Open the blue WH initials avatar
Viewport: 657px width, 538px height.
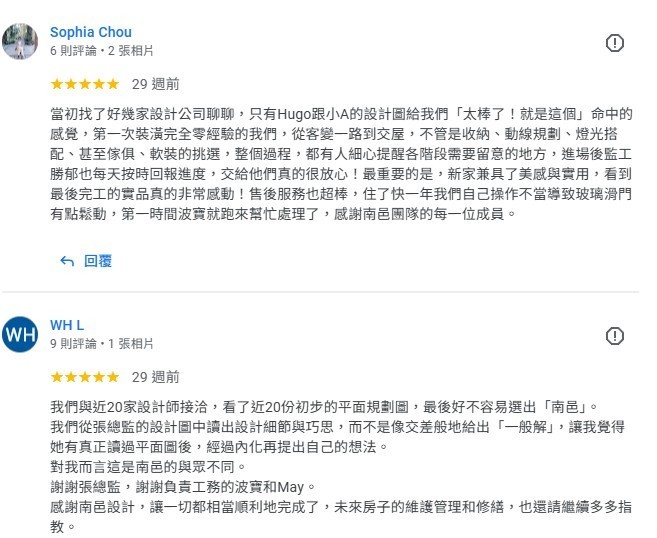[20, 334]
